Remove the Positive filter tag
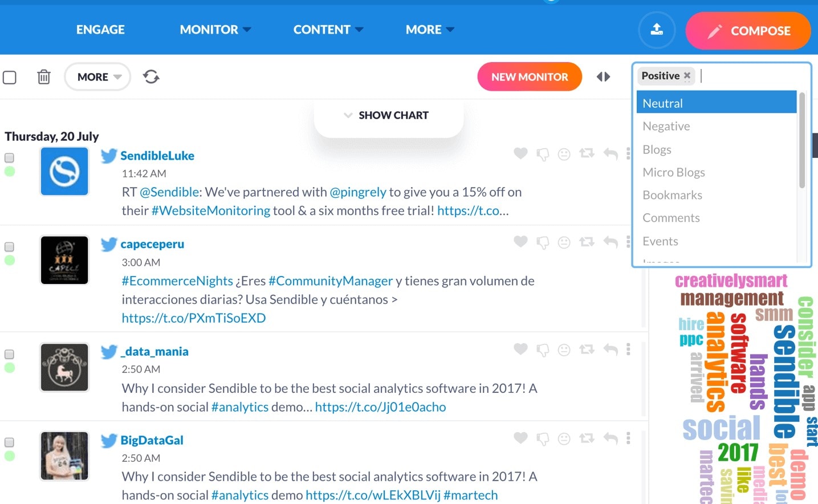The image size is (818, 504). 687,75
